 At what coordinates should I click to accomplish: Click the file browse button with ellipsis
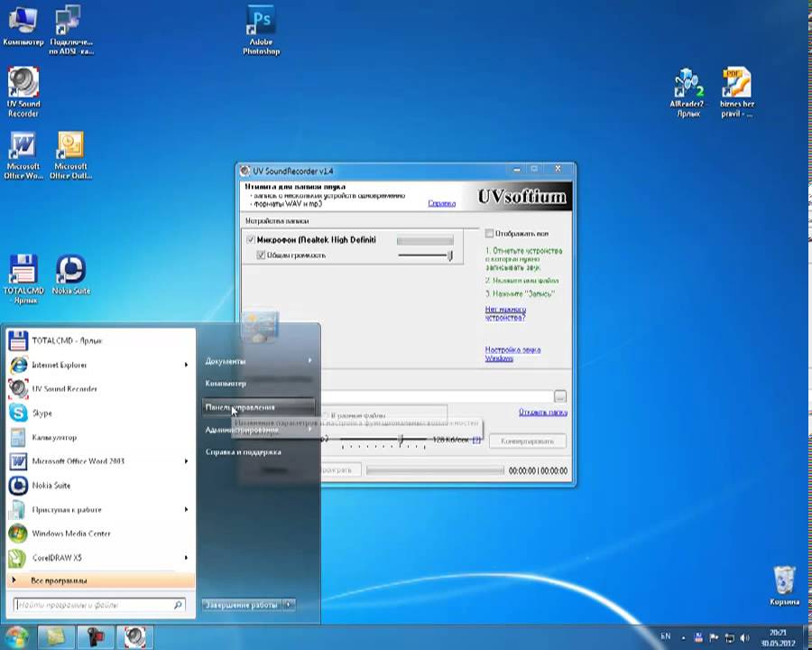point(559,396)
